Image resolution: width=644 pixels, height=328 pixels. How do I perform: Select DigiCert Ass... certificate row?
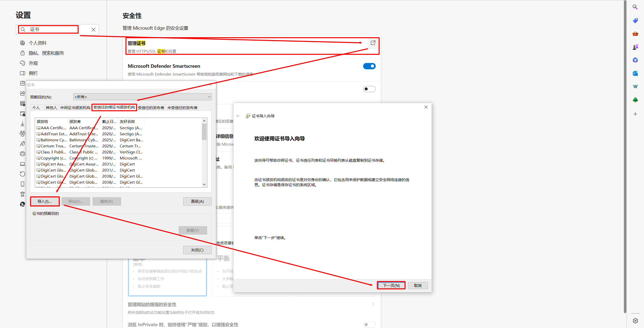click(x=89, y=164)
